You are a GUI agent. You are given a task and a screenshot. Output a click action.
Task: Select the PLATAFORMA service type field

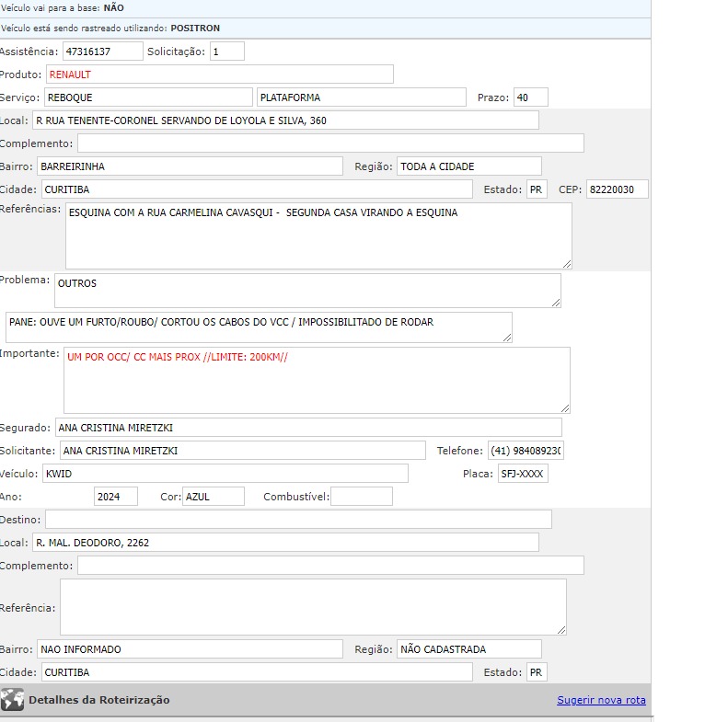(x=362, y=97)
